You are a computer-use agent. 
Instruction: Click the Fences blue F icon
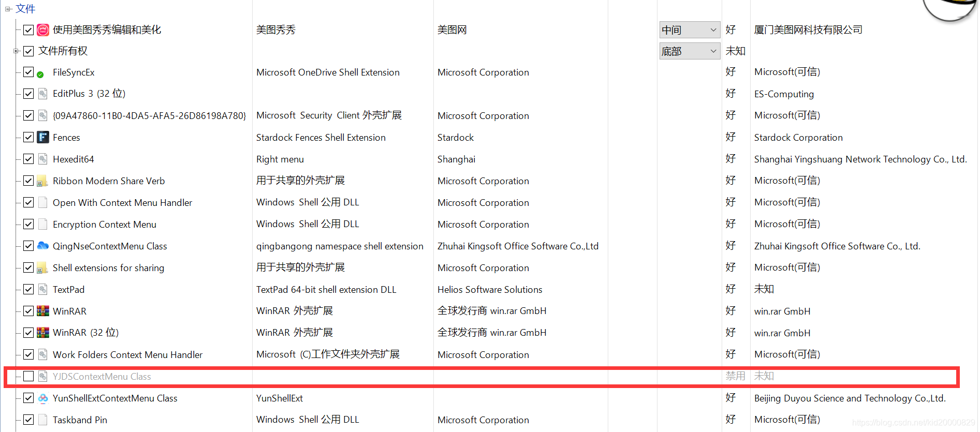click(x=43, y=137)
